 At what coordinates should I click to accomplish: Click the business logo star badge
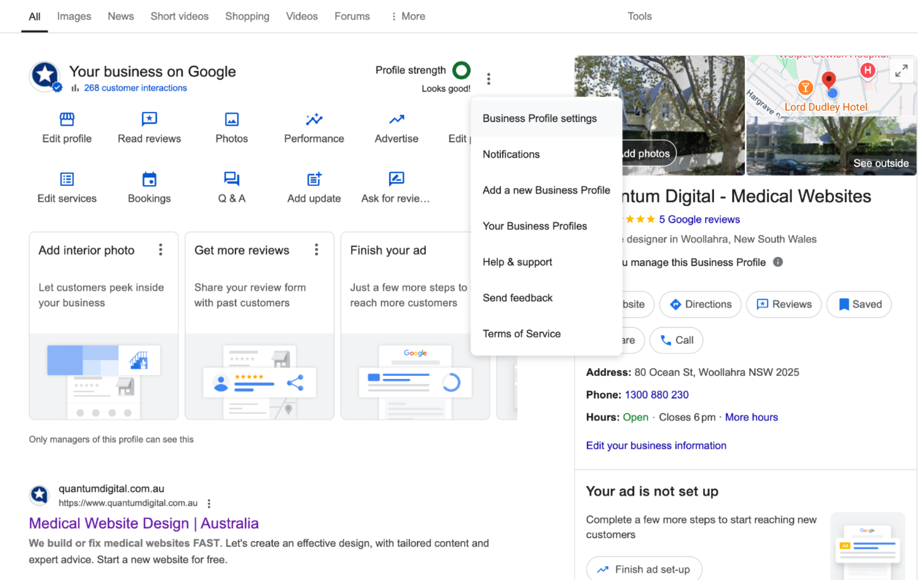(x=45, y=76)
